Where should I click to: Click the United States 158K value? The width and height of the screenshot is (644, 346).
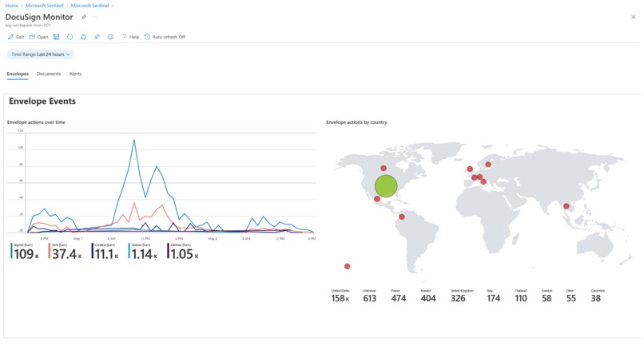[340, 298]
